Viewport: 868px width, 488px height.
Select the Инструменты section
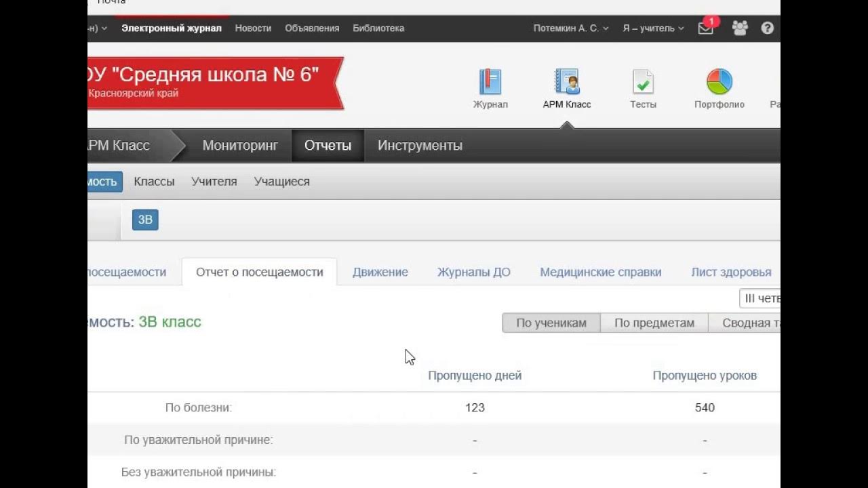pyautogui.click(x=420, y=146)
